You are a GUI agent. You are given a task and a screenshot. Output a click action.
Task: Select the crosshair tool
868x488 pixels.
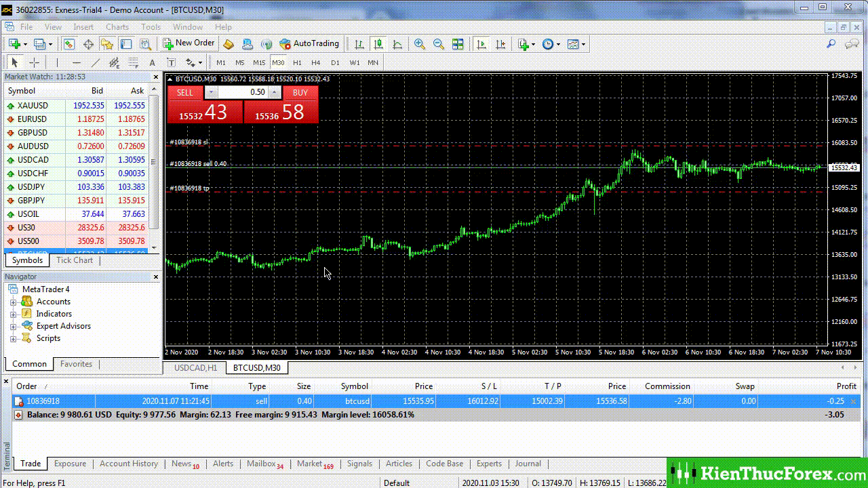point(34,62)
